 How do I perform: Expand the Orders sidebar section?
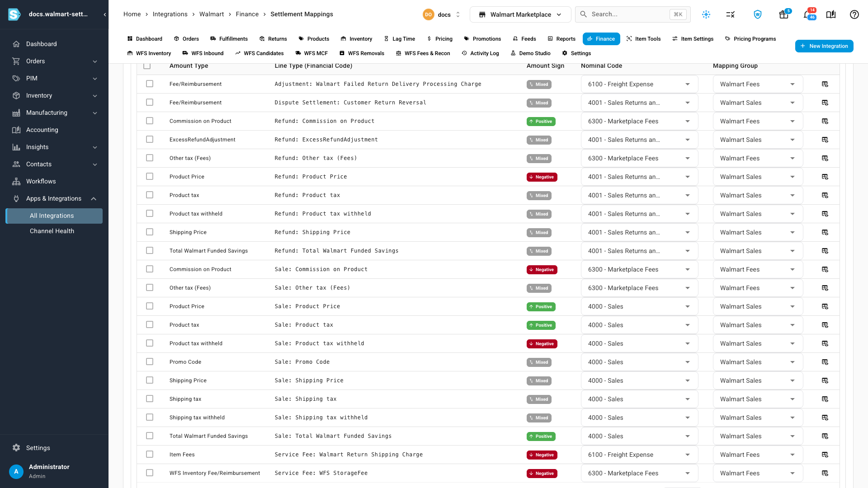point(54,61)
